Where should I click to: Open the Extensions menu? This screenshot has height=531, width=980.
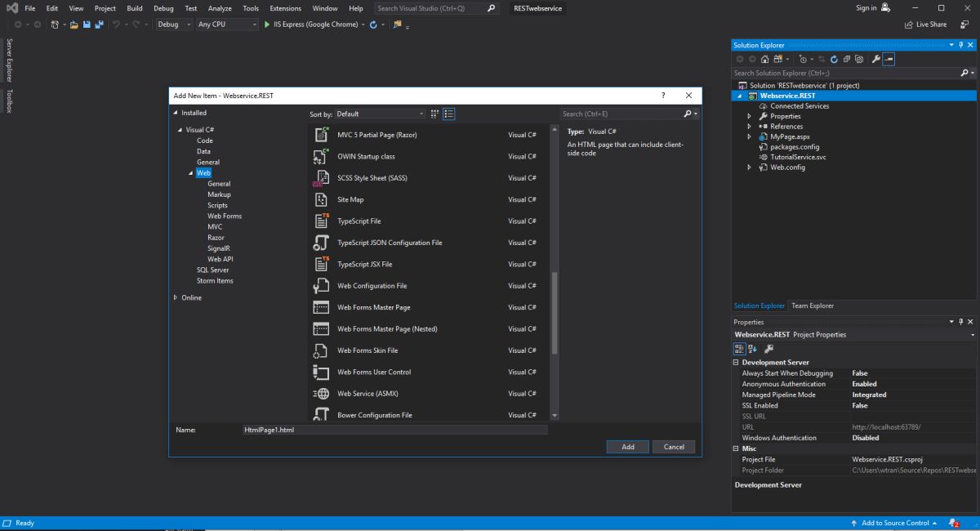point(286,8)
